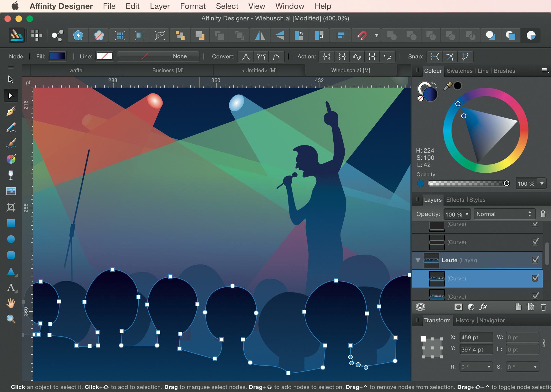Image resolution: width=551 pixels, height=392 pixels.
Task: Open the Layer menu
Action: (160, 6)
